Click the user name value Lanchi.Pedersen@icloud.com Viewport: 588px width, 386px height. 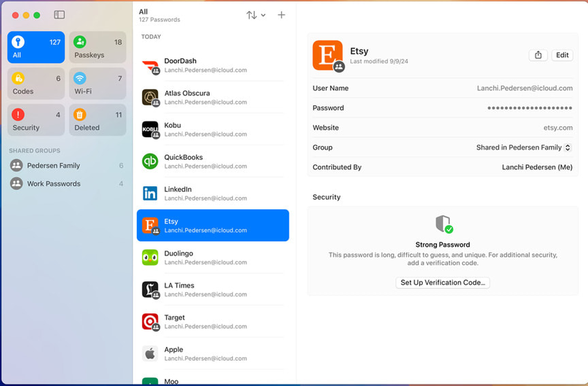[x=524, y=88]
